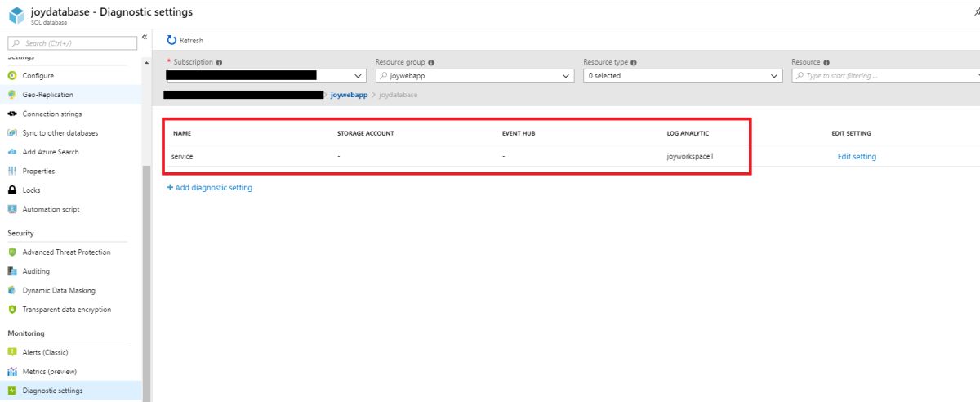
Task: Open Connection strings menu item
Action: coord(70,114)
